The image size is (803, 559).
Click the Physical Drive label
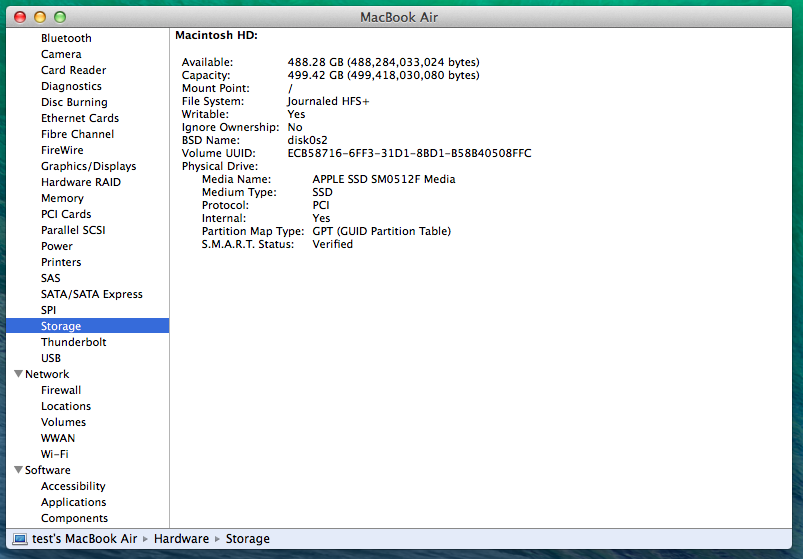[220, 166]
